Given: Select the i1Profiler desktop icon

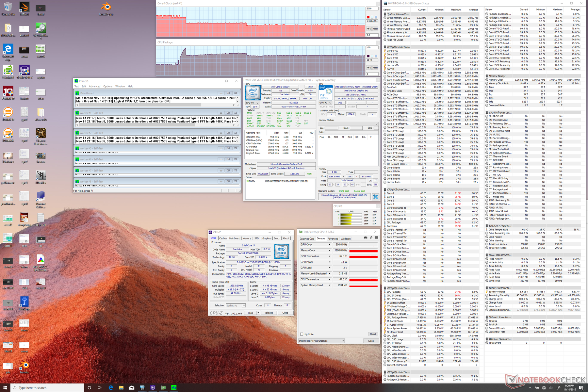Looking at the screenshot, I should 41,177.
